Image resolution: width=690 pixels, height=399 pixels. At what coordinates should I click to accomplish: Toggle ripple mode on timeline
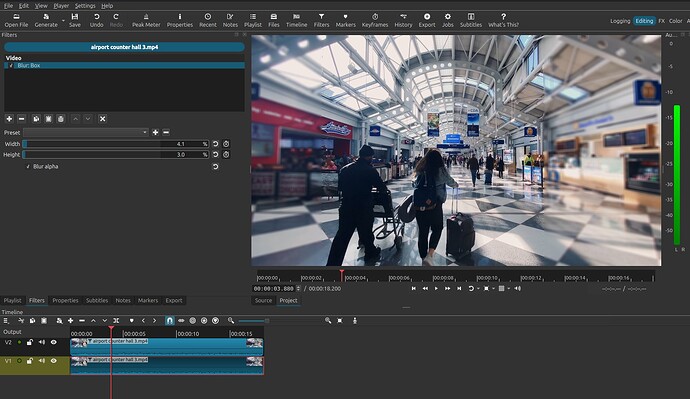[192, 321]
